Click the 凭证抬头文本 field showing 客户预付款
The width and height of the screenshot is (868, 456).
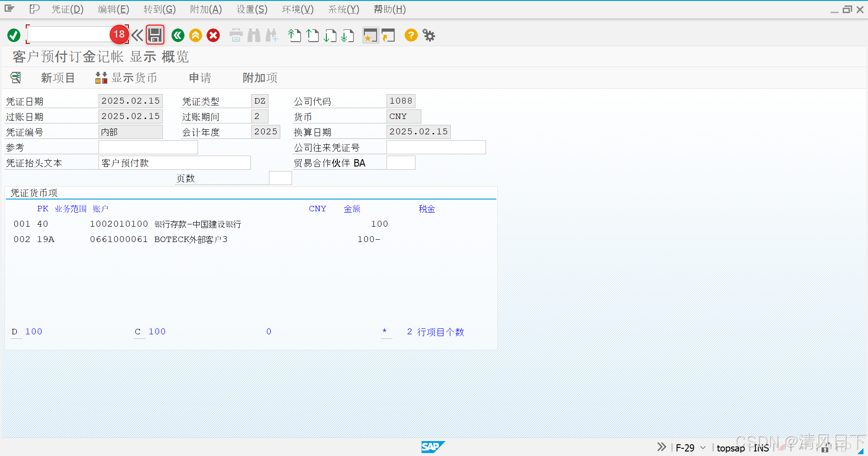[x=175, y=162]
